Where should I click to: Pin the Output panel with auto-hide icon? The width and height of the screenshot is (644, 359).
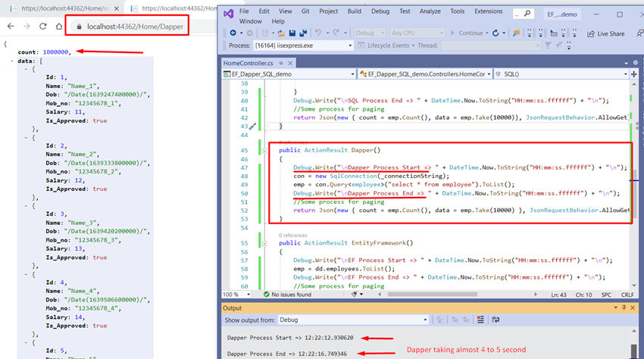(624, 307)
